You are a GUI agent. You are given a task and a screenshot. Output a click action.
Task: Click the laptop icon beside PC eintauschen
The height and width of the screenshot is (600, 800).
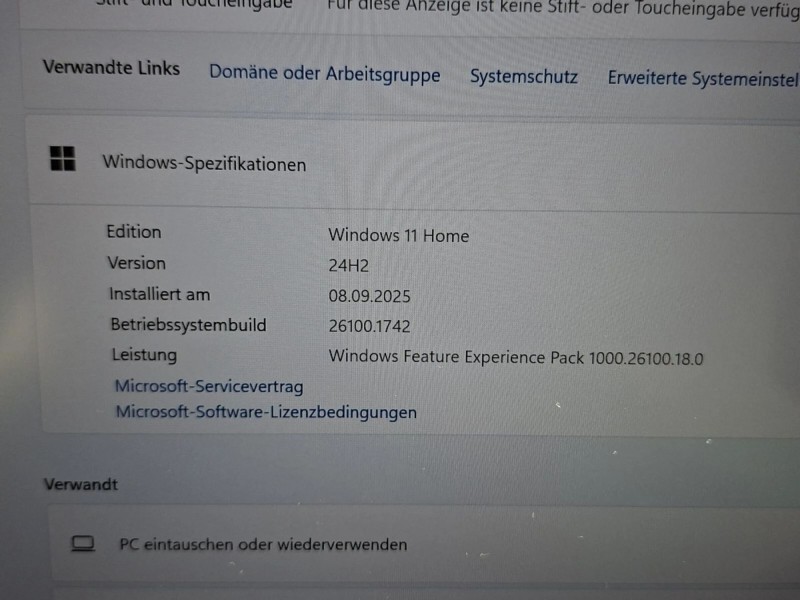[x=83, y=544]
